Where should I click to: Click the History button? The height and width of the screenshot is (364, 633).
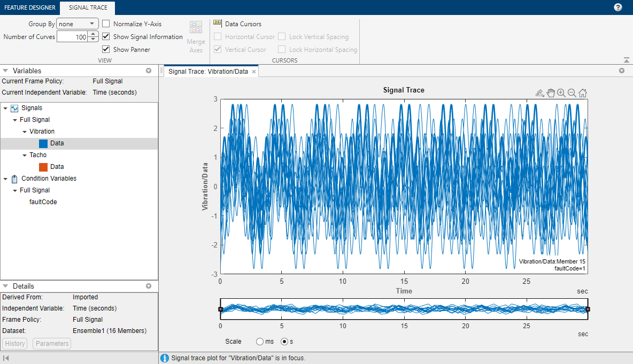(x=16, y=344)
